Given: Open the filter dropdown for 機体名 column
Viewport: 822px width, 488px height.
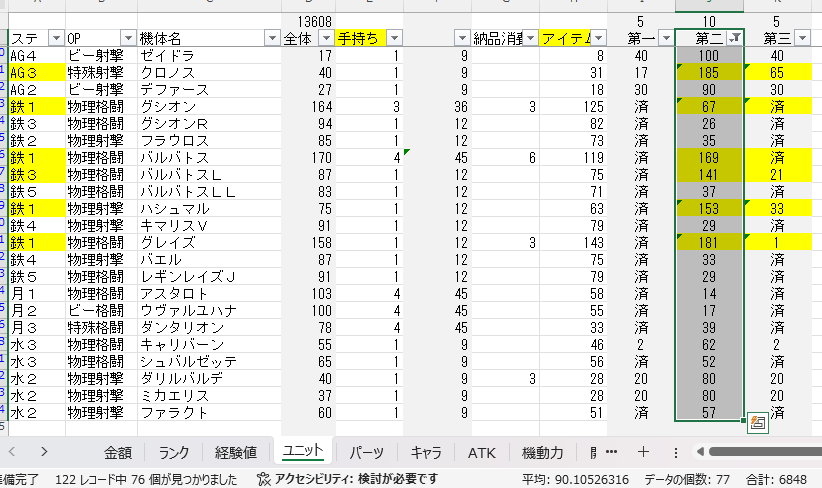Looking at the screenshot, I should [x=272, y=38].
